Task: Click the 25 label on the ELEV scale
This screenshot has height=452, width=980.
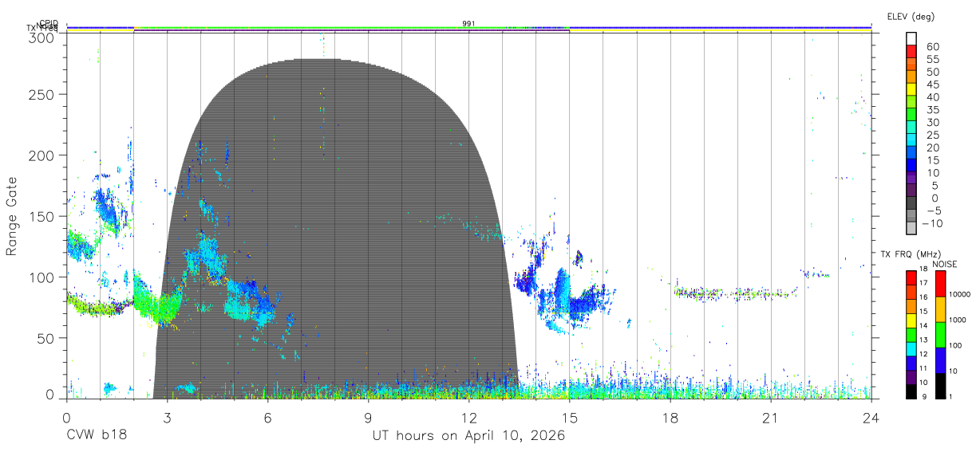Action: 932,135
